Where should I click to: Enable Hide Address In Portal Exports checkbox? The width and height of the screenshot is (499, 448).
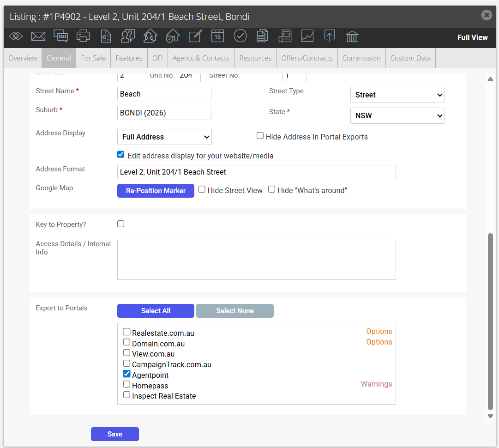point(260,136)
